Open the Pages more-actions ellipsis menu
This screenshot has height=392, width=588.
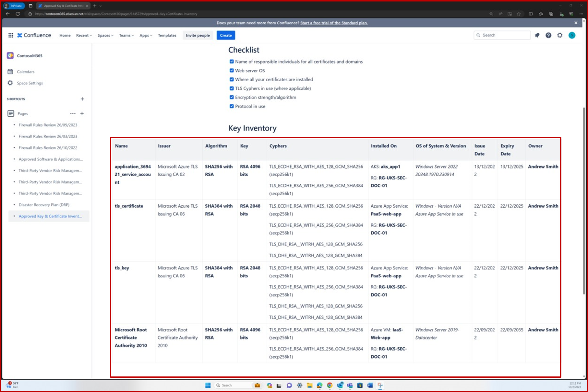73,113
